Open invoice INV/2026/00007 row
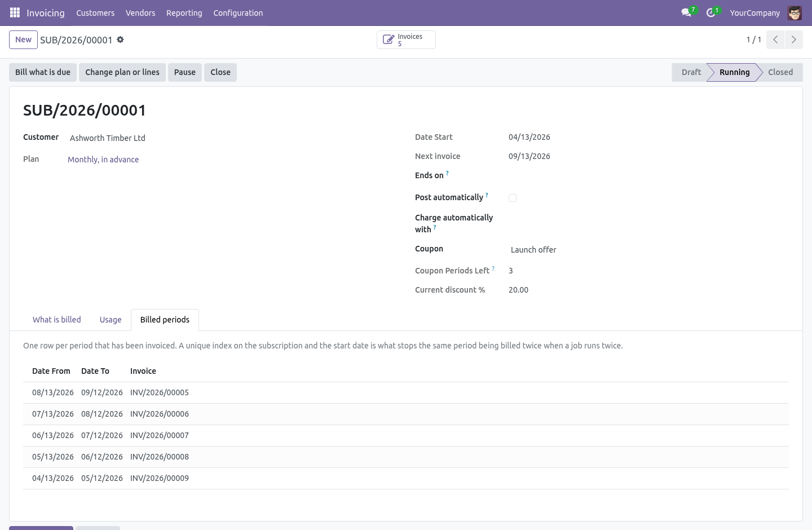Screen dimensions: 812x530 point(406,435)
